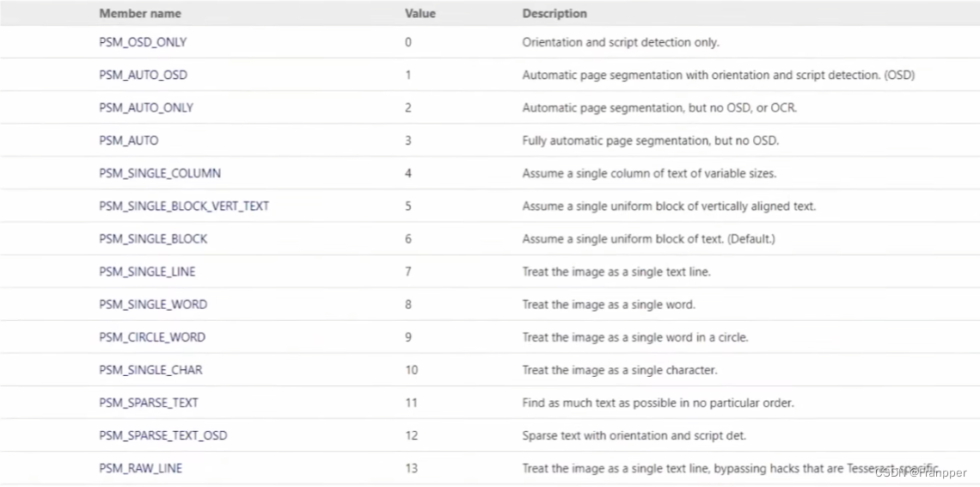980x487 pixels.
Task: Select the PSM_AUTO entry
Action: 128,140
